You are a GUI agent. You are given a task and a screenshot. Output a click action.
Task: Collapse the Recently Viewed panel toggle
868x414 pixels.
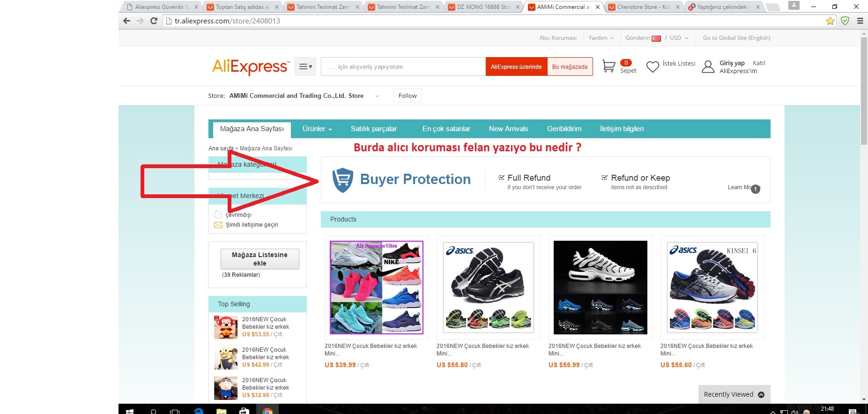(x=761, y=394)
